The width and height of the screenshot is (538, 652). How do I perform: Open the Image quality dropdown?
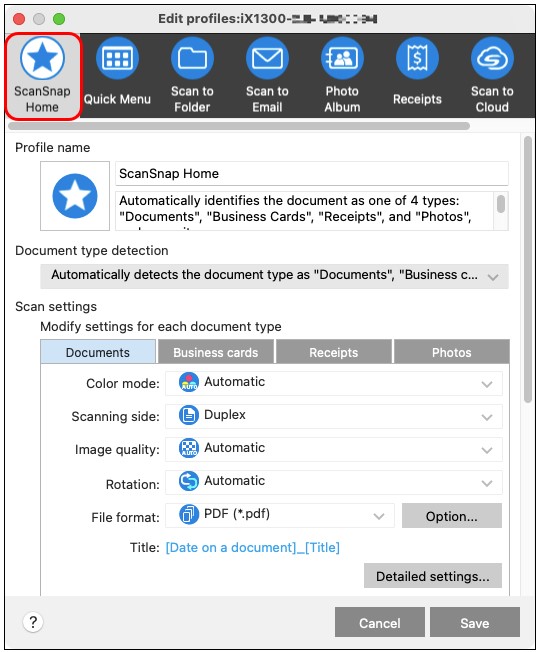click(333, 449)
